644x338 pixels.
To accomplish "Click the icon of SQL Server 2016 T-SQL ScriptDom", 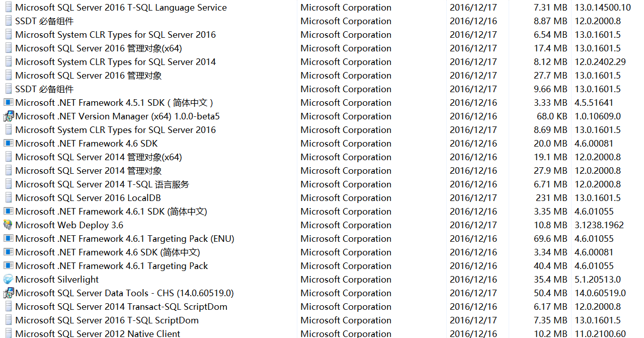I will point(8,320).
